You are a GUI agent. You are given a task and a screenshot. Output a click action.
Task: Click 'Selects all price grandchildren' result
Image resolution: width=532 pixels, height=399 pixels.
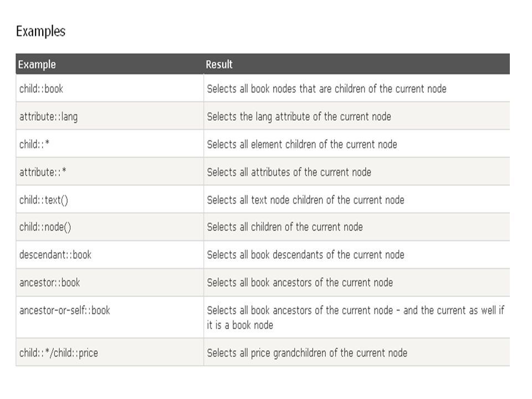click(x=307, y=353)
